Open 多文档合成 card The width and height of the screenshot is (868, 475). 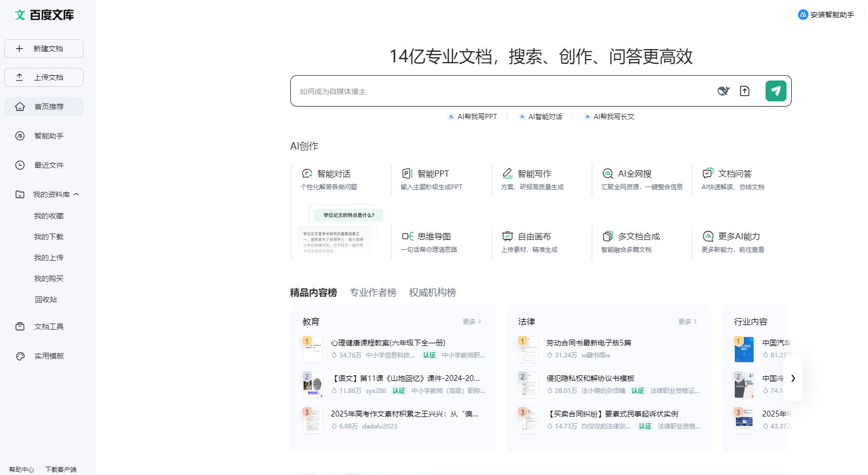641,242
